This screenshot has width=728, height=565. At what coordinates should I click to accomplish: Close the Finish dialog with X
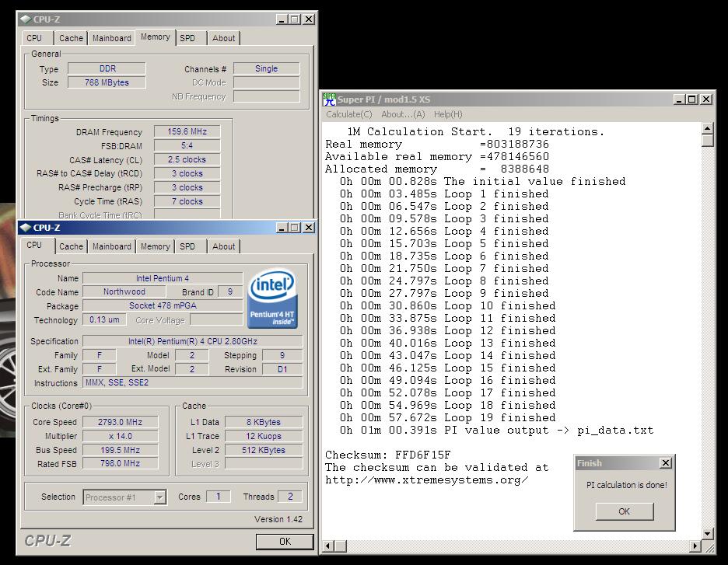[665, 462]
